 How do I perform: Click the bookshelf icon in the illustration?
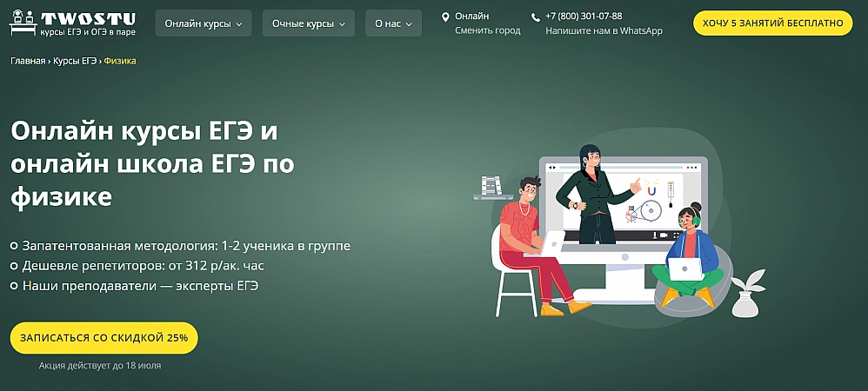coord(492,187)
